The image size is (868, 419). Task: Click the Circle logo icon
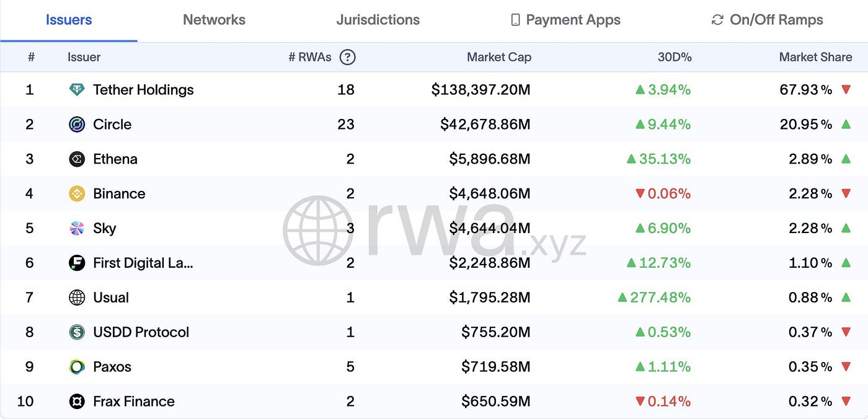point(77,125)
